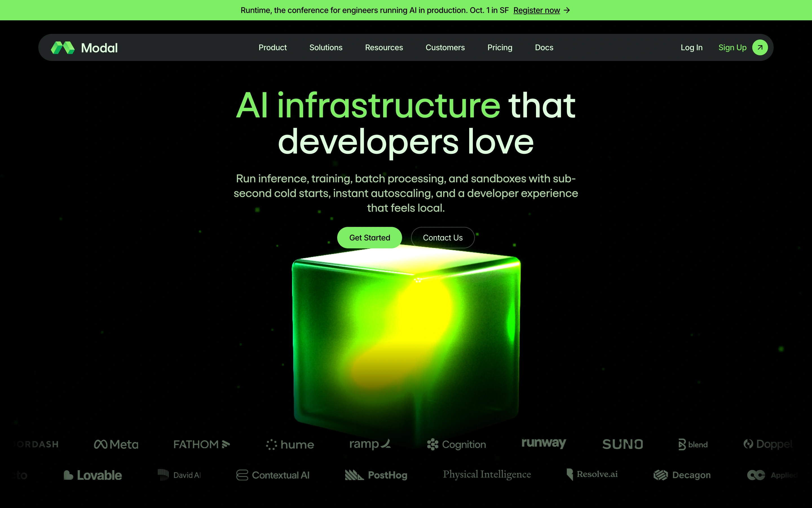Go to the Customers page
The height and width of the screenshot is (508, 812).
pos(445,48)
